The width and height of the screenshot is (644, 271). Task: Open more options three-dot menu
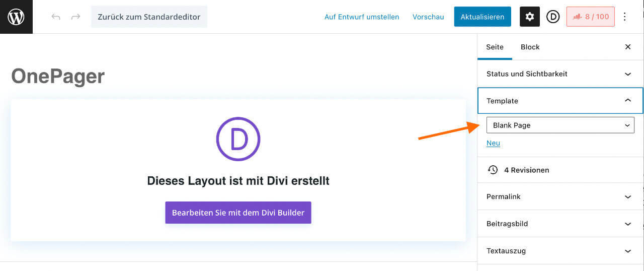tap(625, 17)
